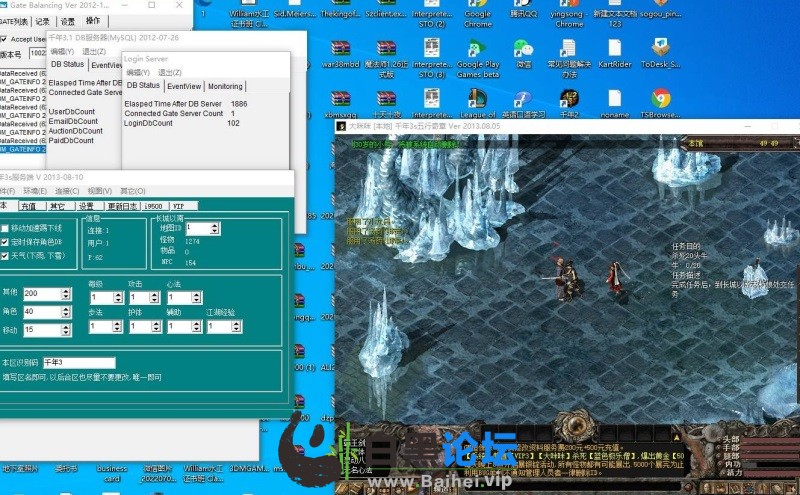The height and width of the screenshot is (495, 800).
Task: Select the Monitoring tab in Login Server
Action: pyautogui.click(x=225, y=86)
